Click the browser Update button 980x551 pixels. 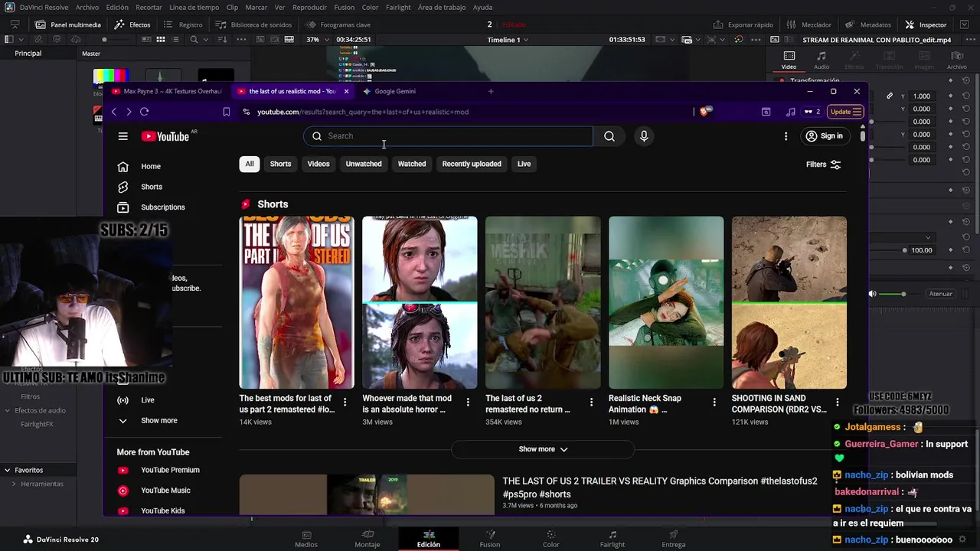846,112
